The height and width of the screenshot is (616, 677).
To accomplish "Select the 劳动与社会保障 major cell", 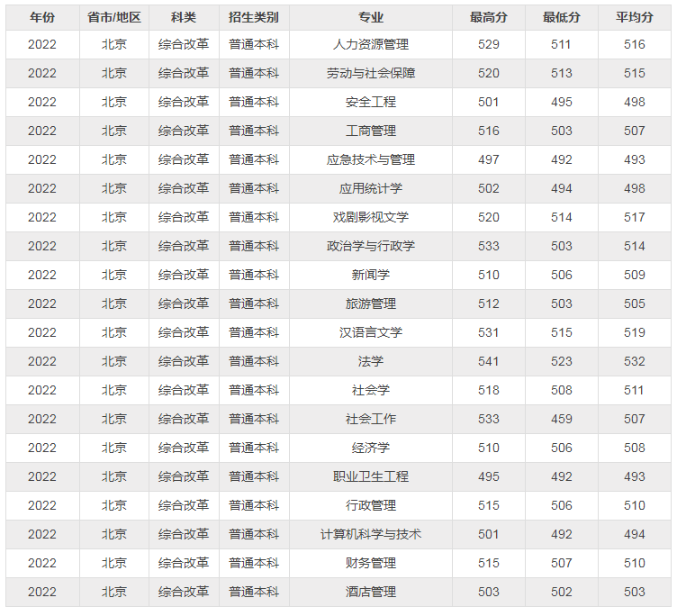I will 370,73.
